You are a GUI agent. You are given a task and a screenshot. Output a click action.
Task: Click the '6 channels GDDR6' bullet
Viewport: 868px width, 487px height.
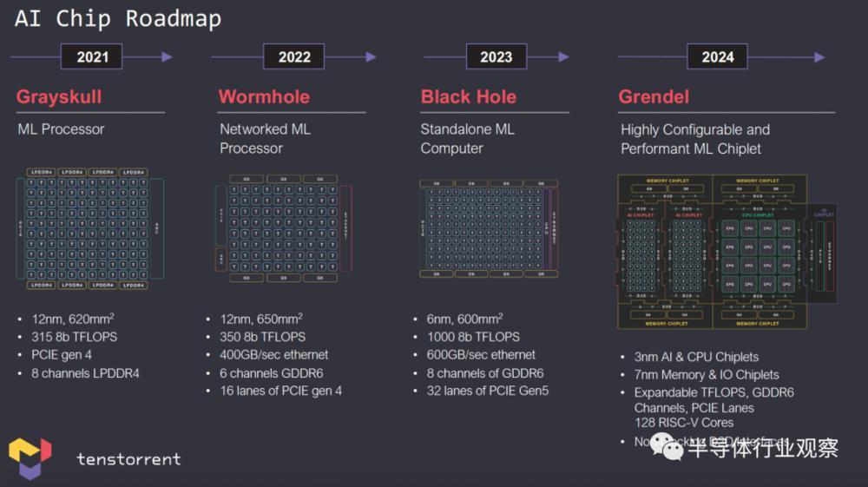pyautogui.click(x=271, y=373)
